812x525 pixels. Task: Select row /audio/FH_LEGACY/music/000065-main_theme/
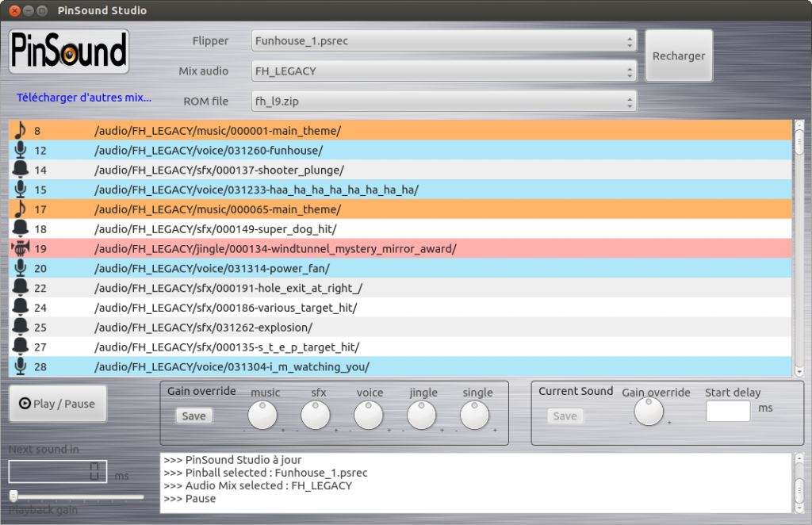400,209
